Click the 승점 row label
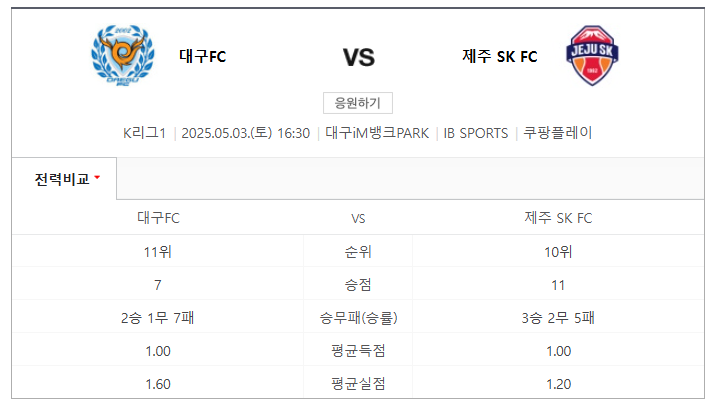The width and height of the screenshot is (710, 406). tap(358, 285)
